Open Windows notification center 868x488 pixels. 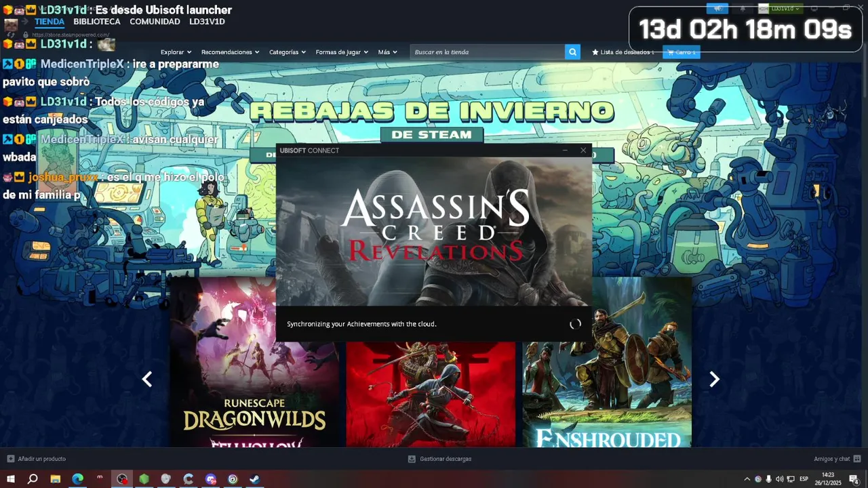pos(854,479)
